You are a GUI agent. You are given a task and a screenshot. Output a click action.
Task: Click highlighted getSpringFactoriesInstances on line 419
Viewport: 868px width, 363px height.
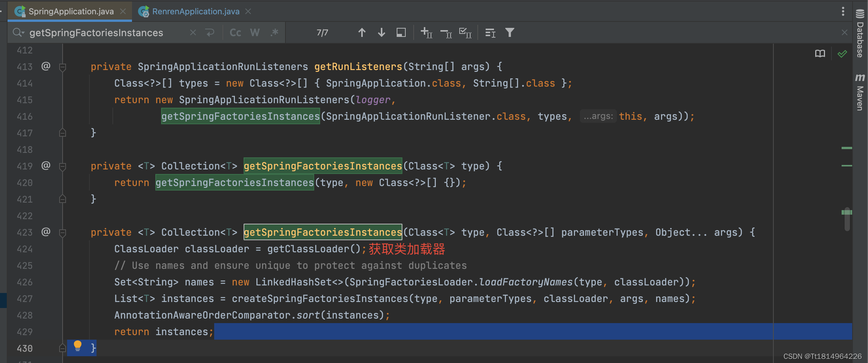(x=323, y=166)
